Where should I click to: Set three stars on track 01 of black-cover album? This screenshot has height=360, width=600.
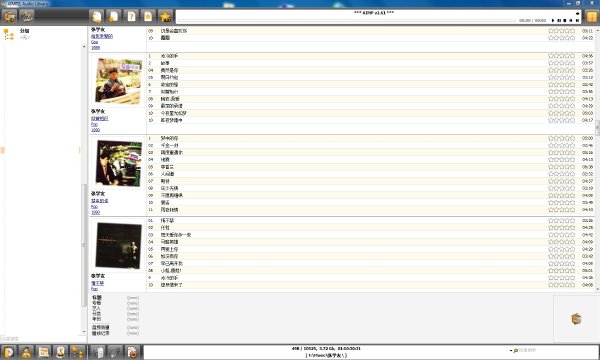pyautogui.click(x=562, y=221)
